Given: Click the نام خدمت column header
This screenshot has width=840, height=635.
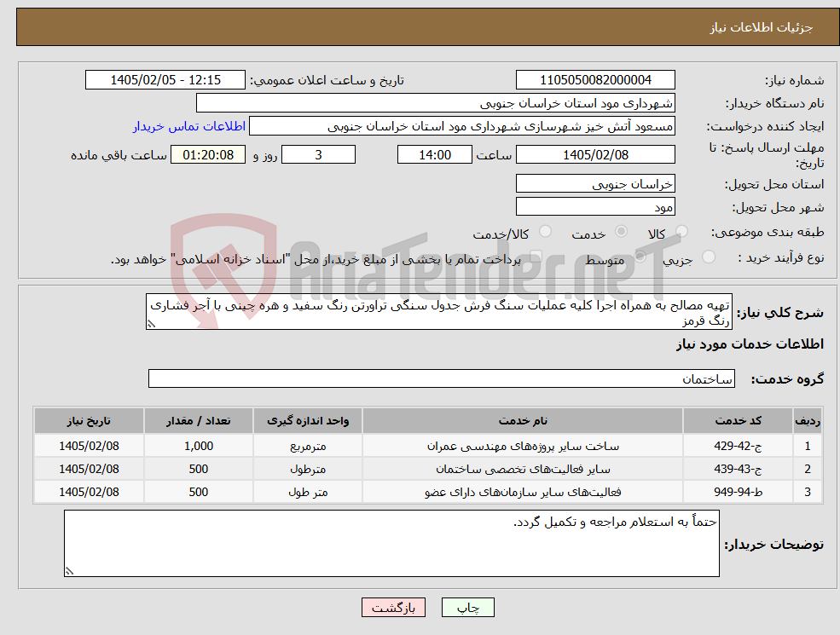Looking at the screenshot, I should (522, 421).
